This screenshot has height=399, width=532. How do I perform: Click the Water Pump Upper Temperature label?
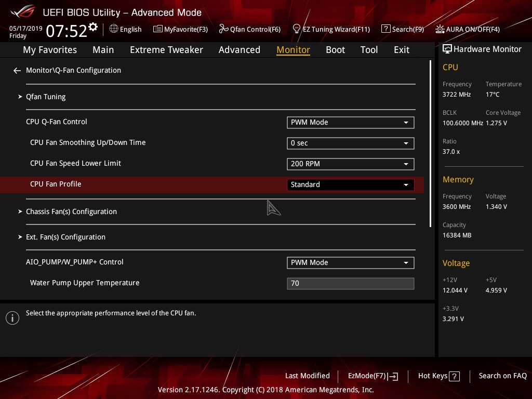(85, 283)
